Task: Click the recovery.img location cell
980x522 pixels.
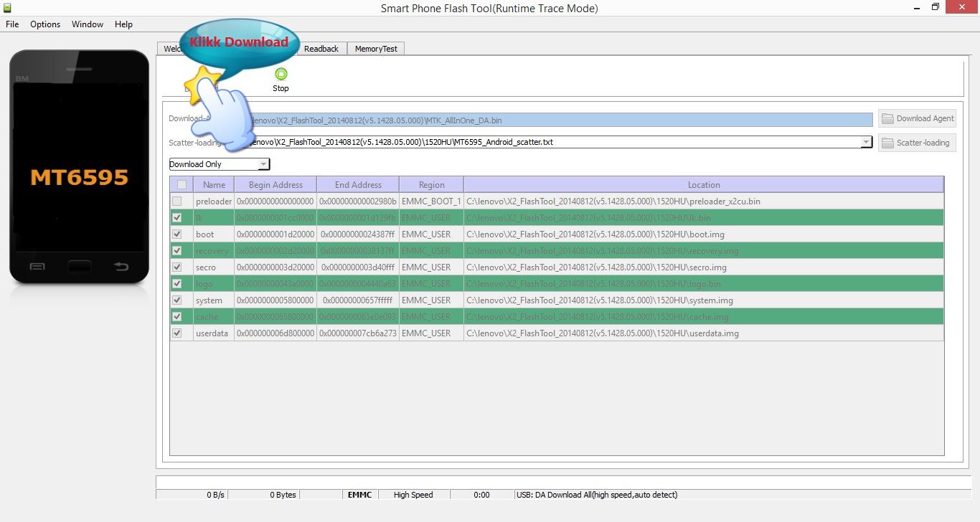Action: click(x=704, y=251)
